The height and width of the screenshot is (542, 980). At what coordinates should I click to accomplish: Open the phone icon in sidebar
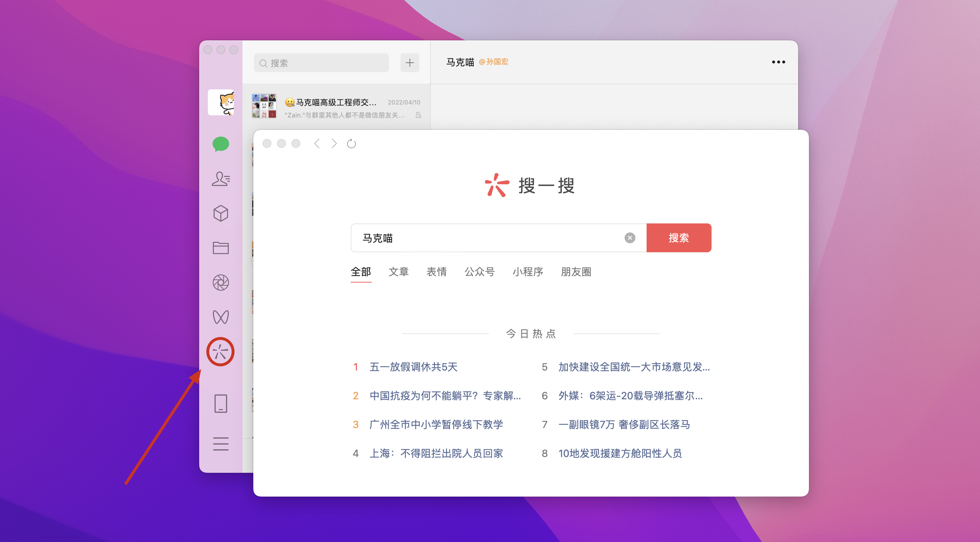tap(221, 403)
